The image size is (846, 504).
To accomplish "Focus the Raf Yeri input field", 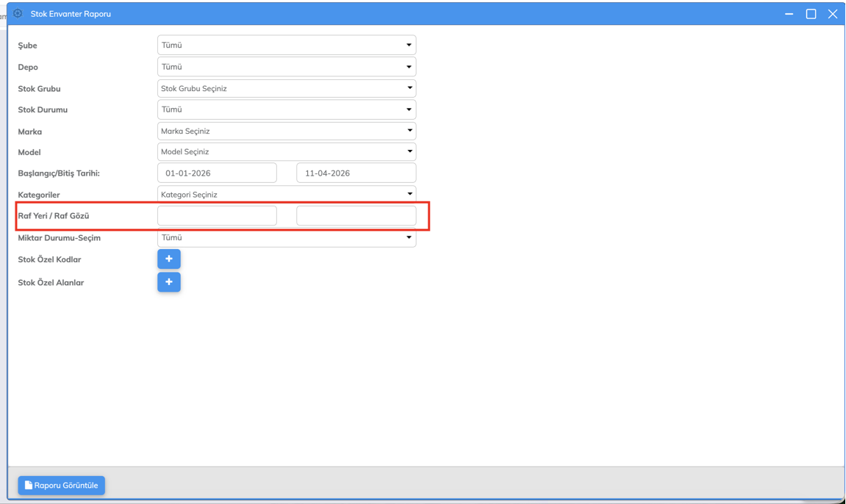I will coord(217,216).
